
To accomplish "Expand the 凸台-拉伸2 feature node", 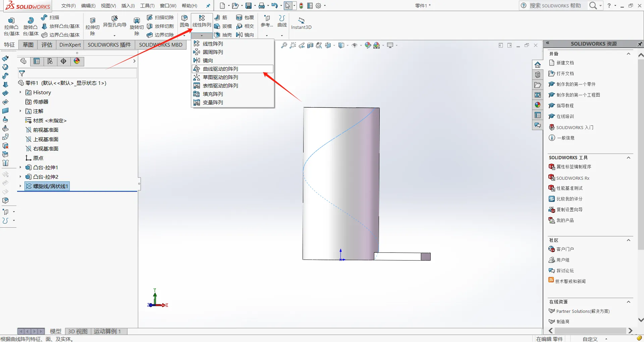I will (20, 177).
